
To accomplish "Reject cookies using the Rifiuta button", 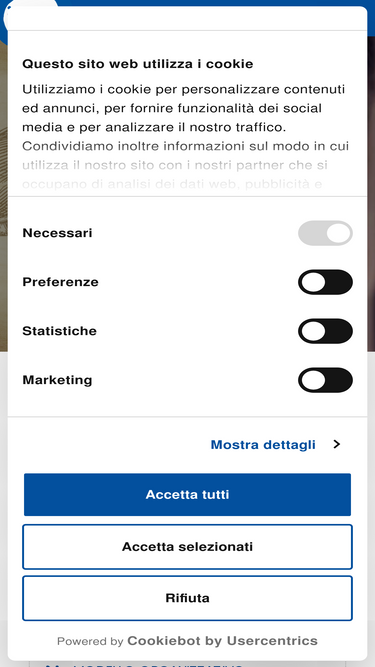I will point(188,598).
